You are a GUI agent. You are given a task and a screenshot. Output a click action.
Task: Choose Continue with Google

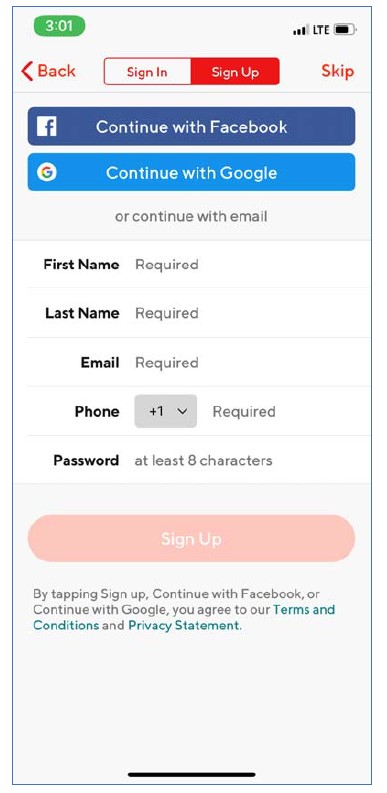coord(191,172)
